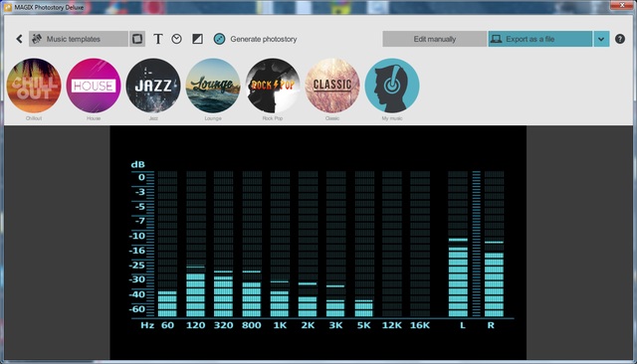637x364 pixels.
Task: Open My music headphone icon
Action: (x=392, y=86)
